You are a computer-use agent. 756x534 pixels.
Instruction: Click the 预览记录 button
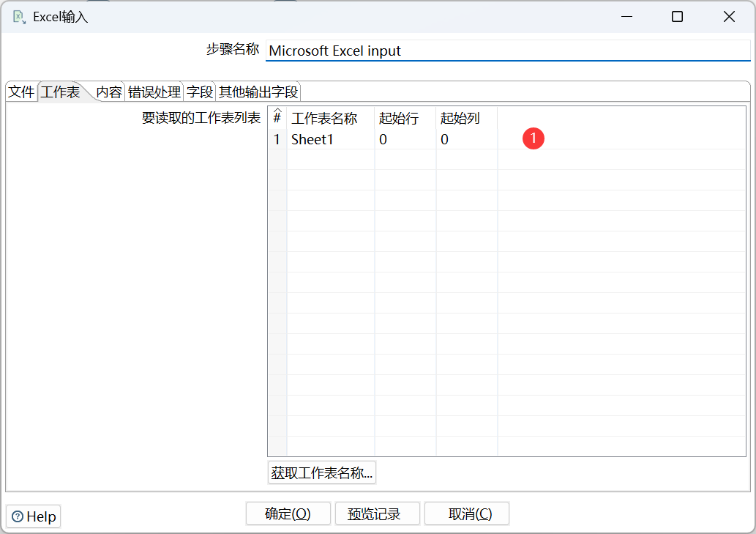[x=377, y=513]
